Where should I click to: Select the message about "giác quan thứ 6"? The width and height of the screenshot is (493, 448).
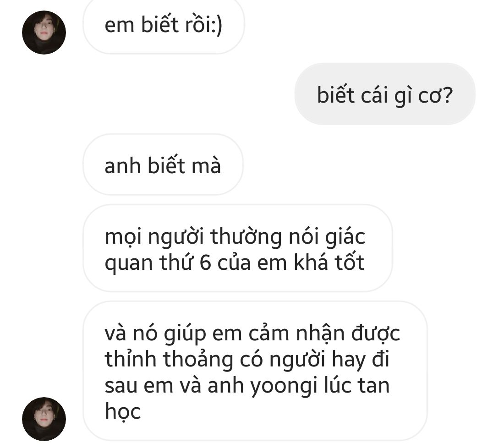coord(238,248)
